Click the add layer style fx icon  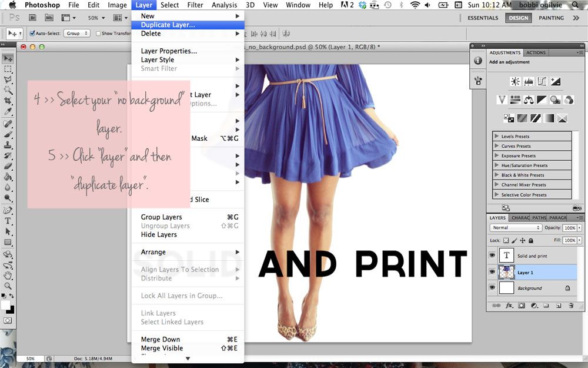tap(509, 306)
